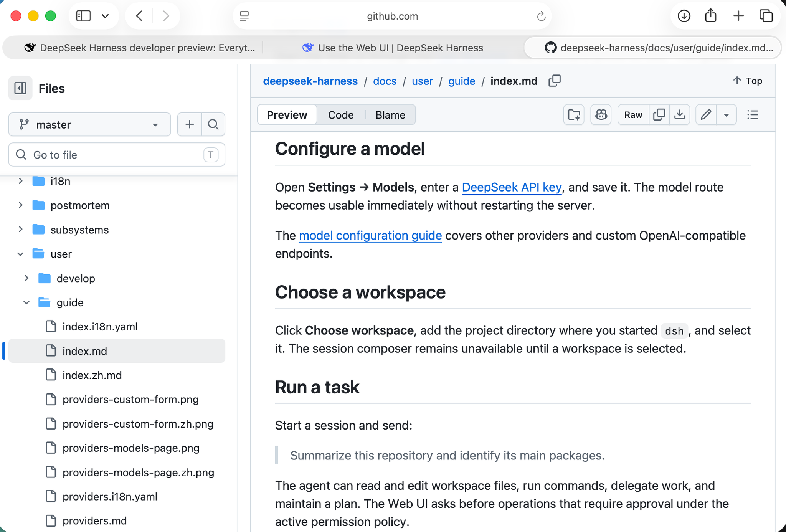The height and width of the screenshot is (532, 786).
Task: Copy the file path icon
Action: (555, 81)
